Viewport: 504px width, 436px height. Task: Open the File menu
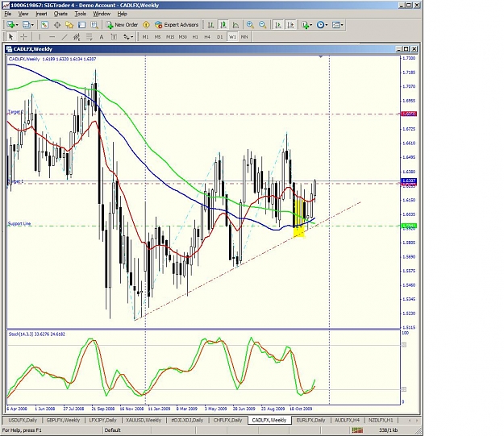[8, 14]
